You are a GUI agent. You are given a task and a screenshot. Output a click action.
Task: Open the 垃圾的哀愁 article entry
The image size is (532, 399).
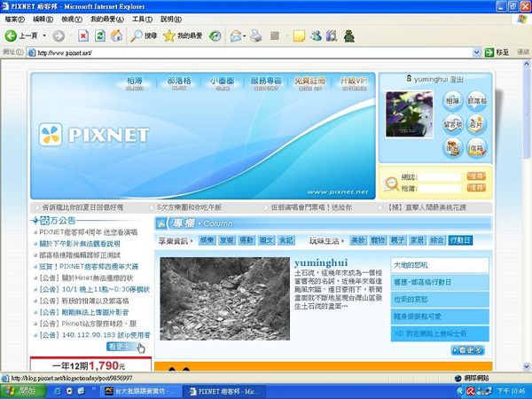tap(440, 300)
